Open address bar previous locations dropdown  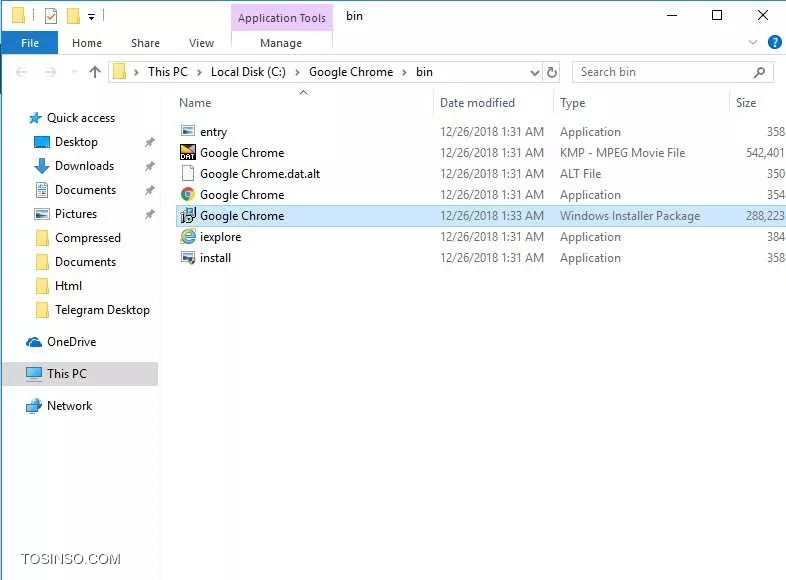coord(534,73)
